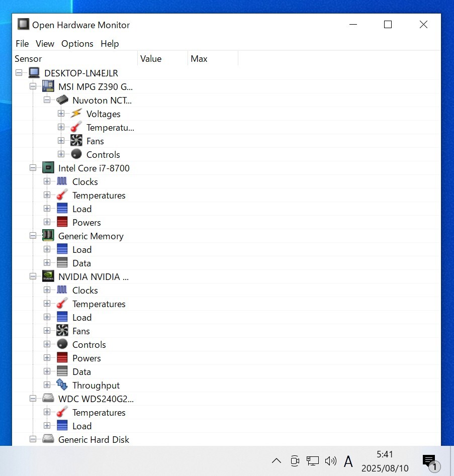The width and height of the screenshot is (454, 476).
Task: Expand Data under NVIDIA
Action: (47, 371)
